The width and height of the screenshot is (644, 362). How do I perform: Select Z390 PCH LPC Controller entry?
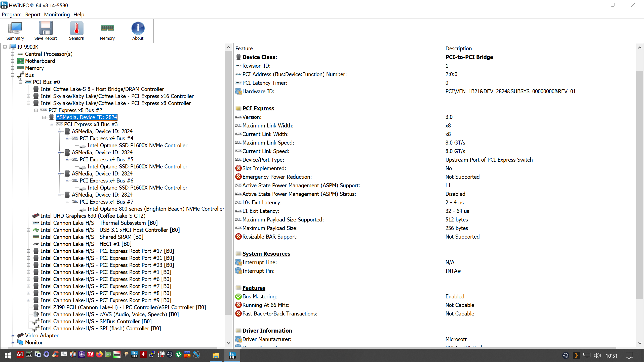click(x=123, y=307)
